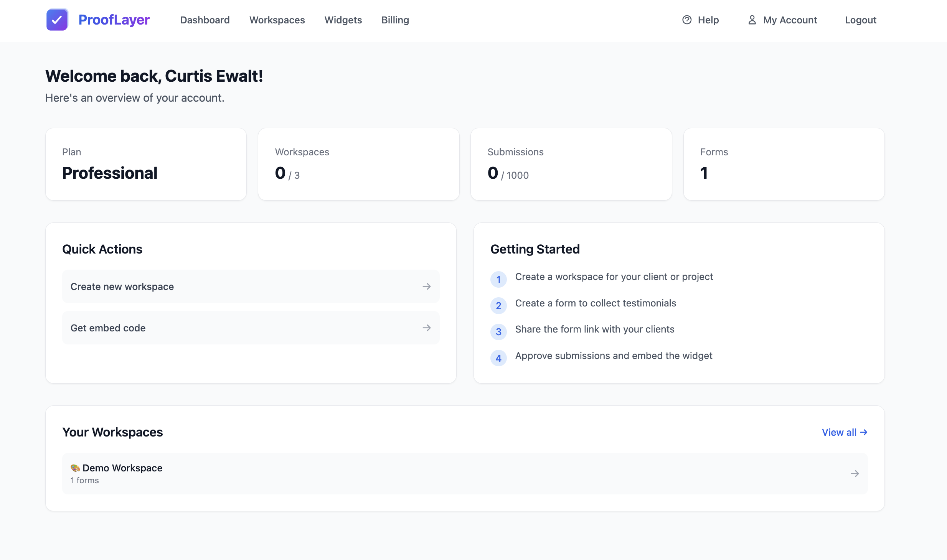Navigate to the Billing page
947x560 pixels.
click(395, 20)
